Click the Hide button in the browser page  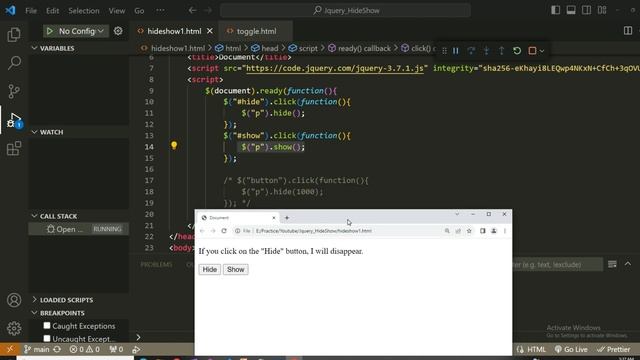210,269
